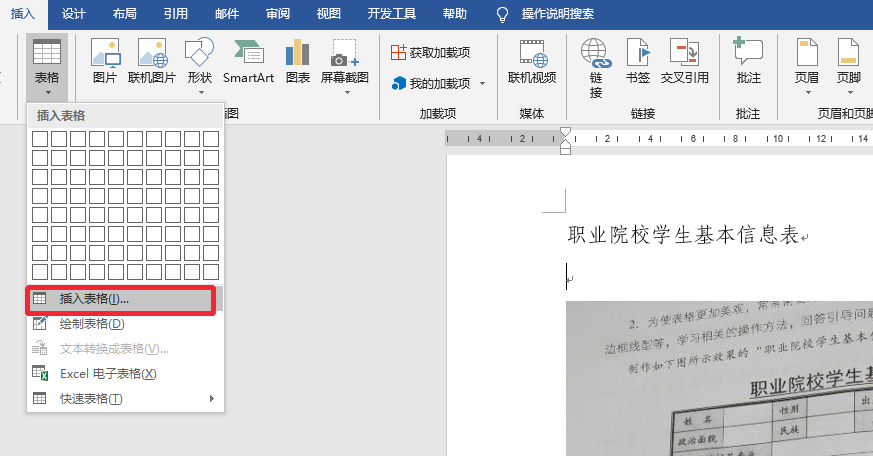This screenshot has height=456, width=873.
Task: Expand the 我的加载项 dropdown arrow
Action: click(482, 84)
